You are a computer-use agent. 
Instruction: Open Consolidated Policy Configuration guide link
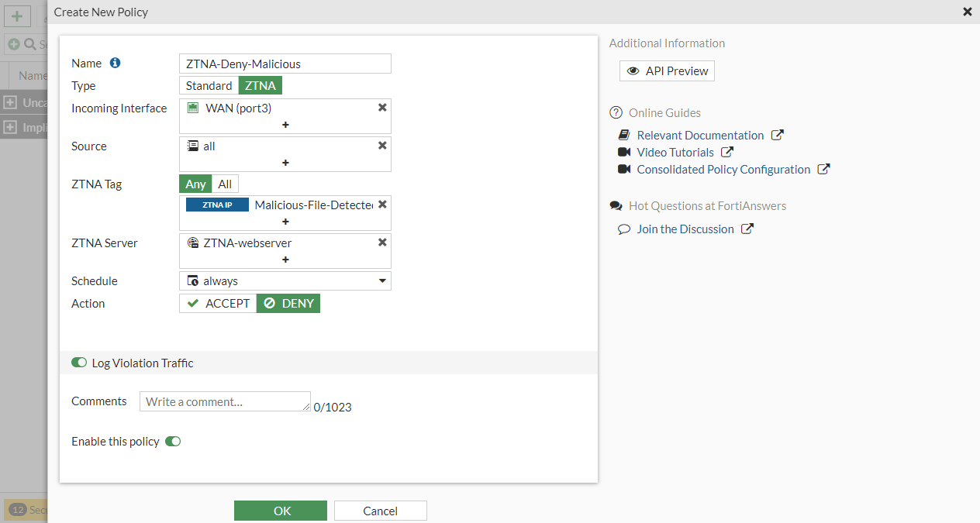(x=723, y=169)
